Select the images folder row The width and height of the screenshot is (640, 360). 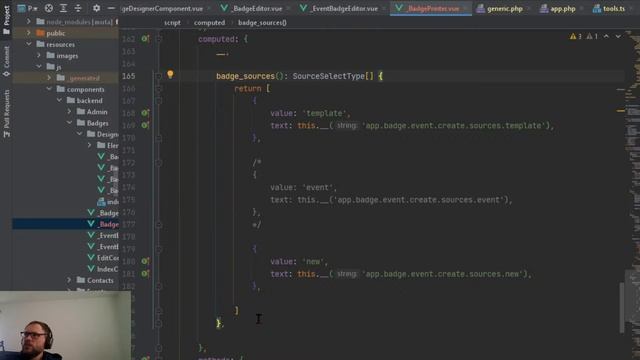click(65, 56)
